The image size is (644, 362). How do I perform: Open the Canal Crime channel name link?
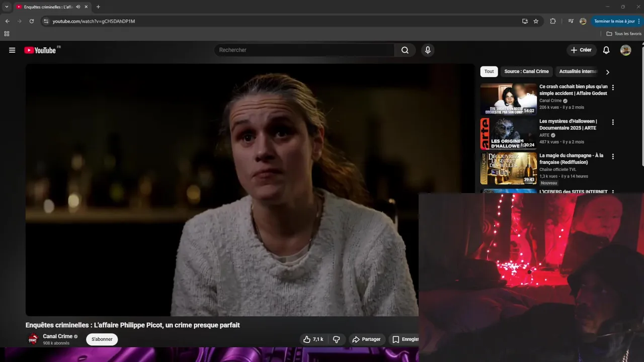(57, 336)
